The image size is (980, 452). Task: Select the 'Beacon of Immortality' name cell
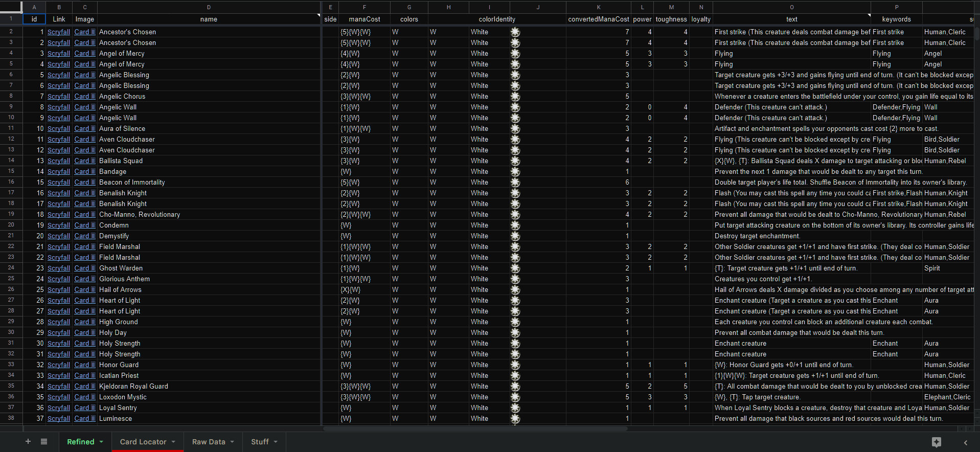209,182
